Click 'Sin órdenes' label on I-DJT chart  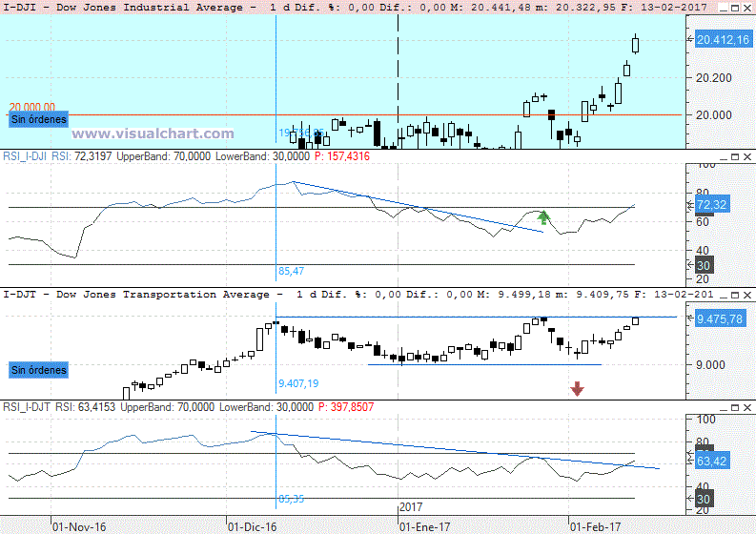pos(38,370)
